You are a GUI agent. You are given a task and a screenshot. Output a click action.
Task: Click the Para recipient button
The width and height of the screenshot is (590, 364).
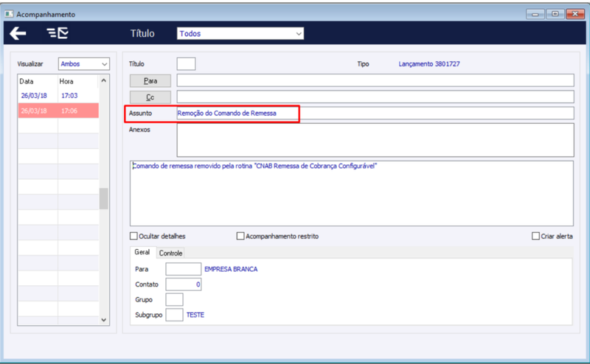[150, 81]
